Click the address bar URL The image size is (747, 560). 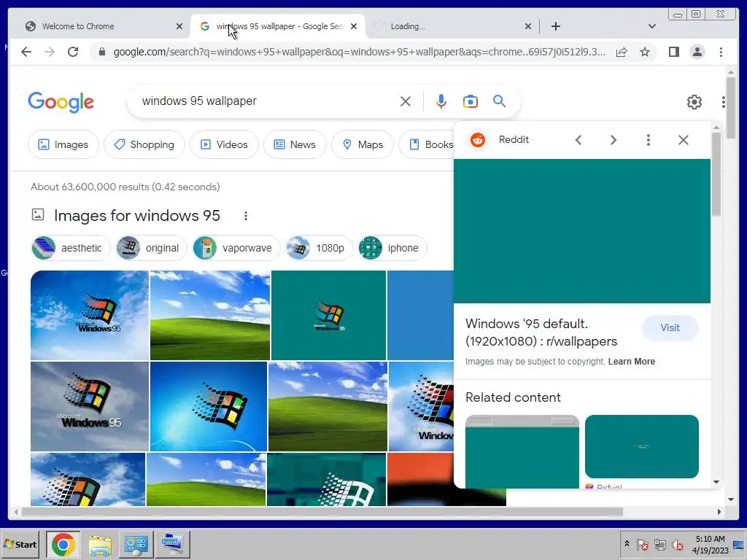pyautogui.click(x=359, y=52)
